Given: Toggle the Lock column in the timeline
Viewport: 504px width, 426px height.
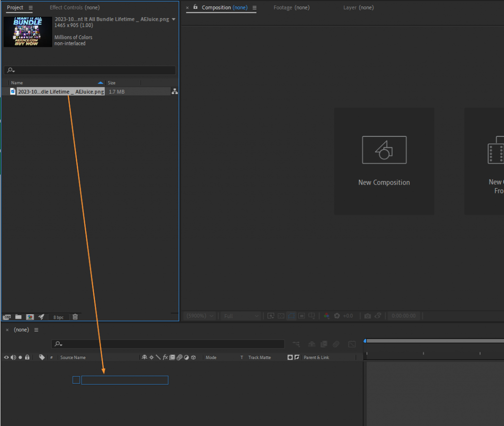Looking at the screenshot, I should click(27, 357).
